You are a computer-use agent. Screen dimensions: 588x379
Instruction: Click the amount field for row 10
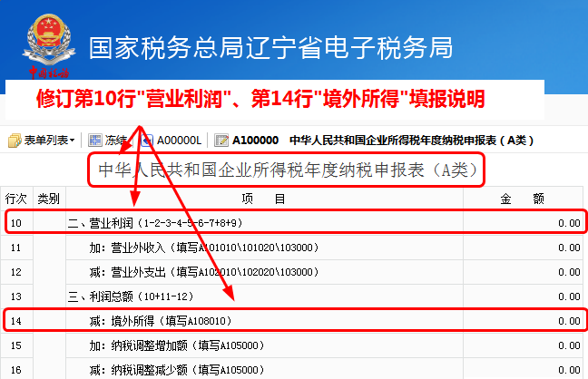coord(524,223)
